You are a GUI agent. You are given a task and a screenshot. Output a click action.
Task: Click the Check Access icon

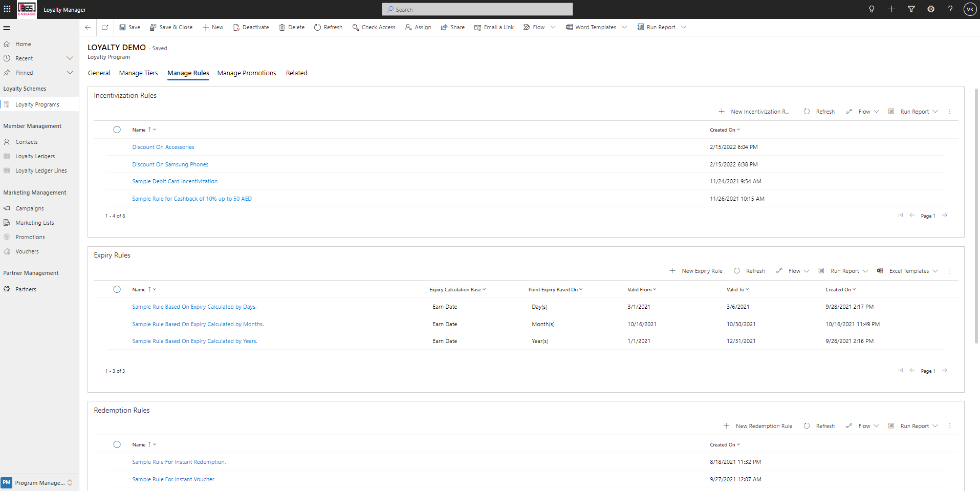[x=356, y=27]
